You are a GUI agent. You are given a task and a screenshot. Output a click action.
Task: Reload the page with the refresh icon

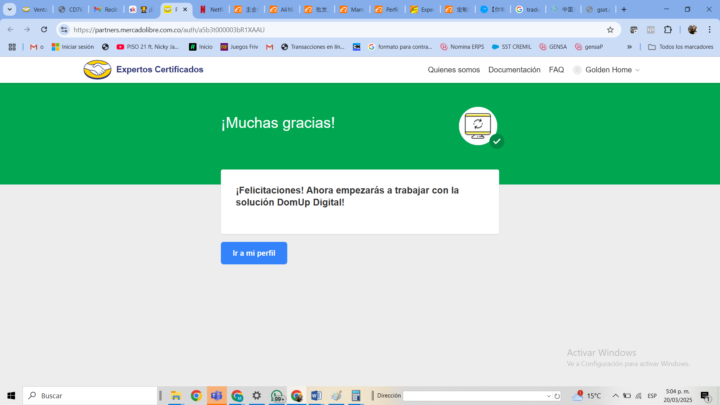(x=44, y=29)
